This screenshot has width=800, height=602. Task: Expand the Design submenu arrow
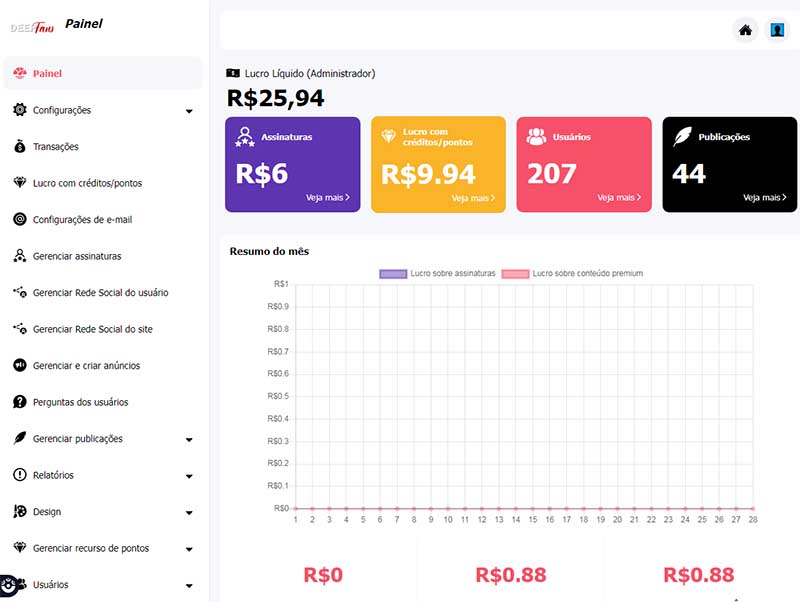pyautogui.click(x=189, y=512)
